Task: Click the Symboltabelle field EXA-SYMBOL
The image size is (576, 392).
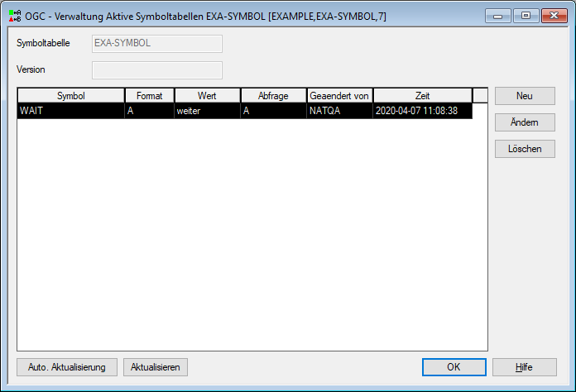Action: pyautogui.click(x=157, y=43)
